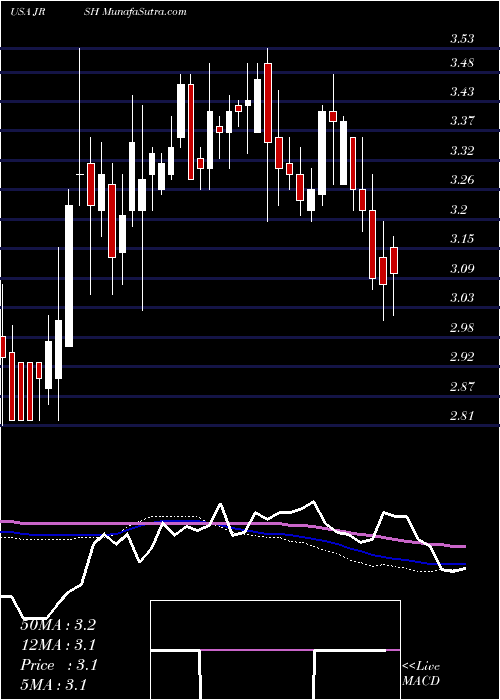Click the 3.2 price axis label

click(458, 209)
